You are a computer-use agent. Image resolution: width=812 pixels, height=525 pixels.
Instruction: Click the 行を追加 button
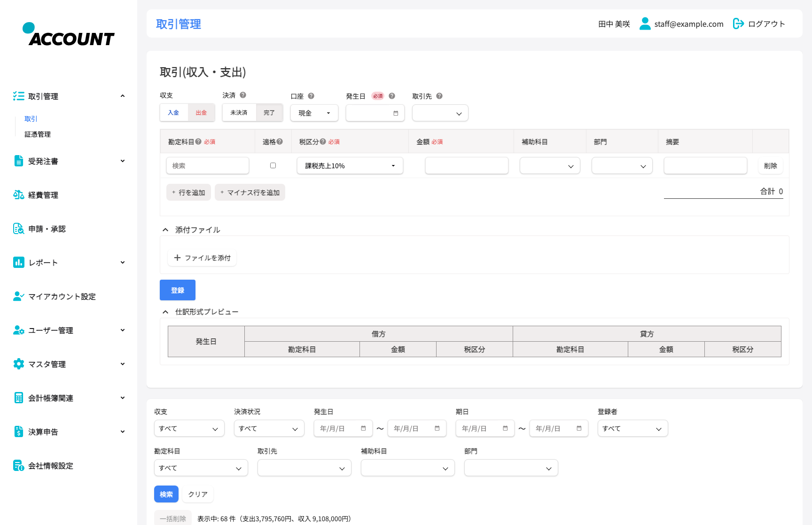click(x=188, y=192)
